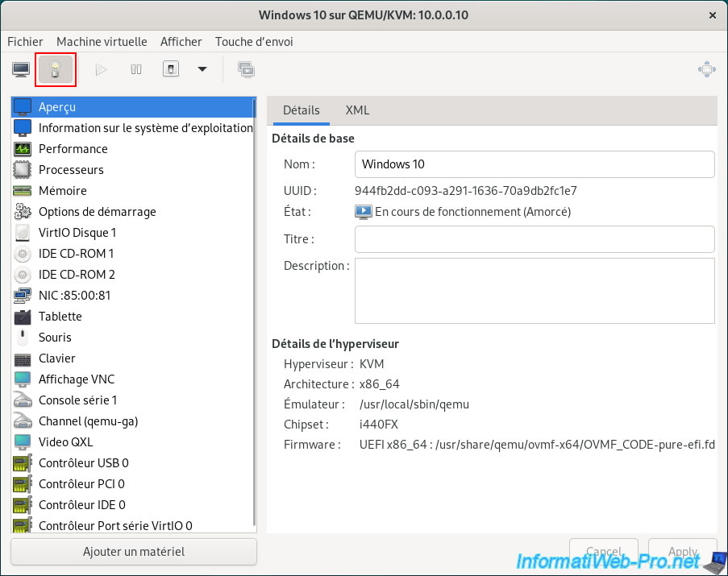
Task: Switch to the XML tab
Action: (357, 110)
